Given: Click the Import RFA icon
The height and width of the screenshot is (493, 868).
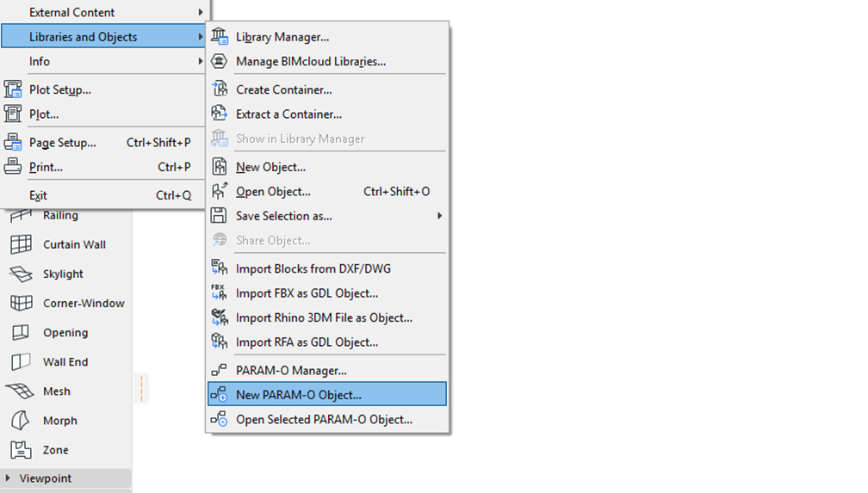Looking at the screenshot, I should pyautogui.click(x=220, y=342).
